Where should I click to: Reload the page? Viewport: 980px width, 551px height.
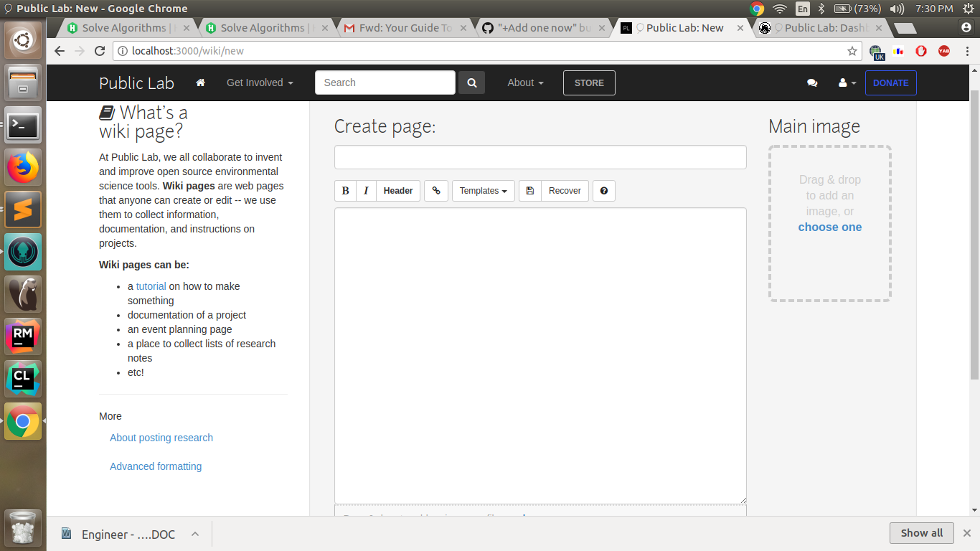click(x=100, y=51)
